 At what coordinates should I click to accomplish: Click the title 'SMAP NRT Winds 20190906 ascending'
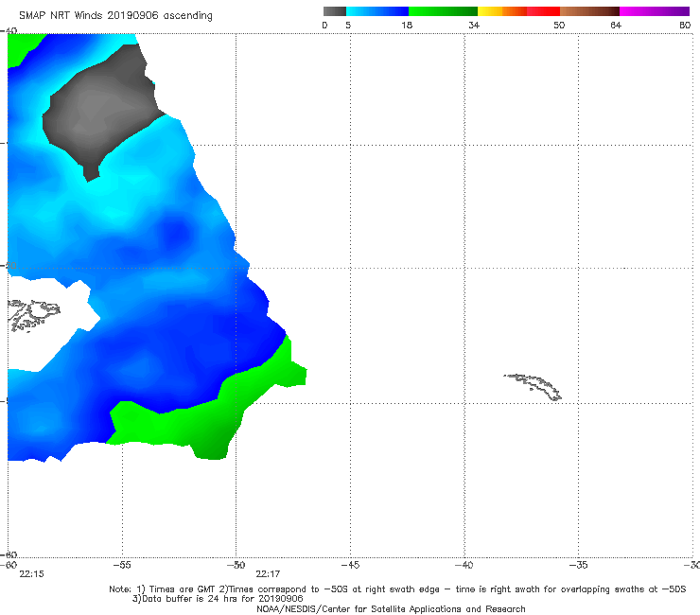click(115, 16)
